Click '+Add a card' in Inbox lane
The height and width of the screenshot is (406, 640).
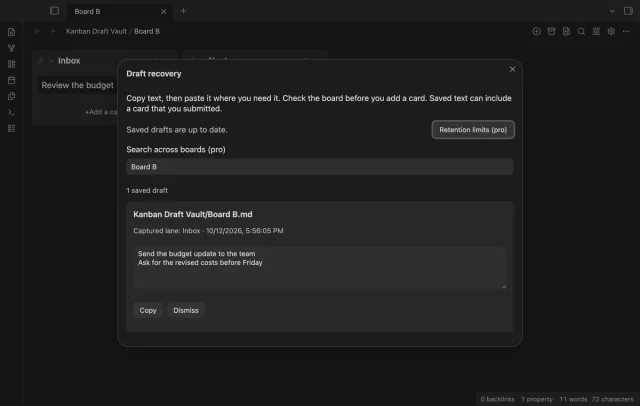pos(101,112)
